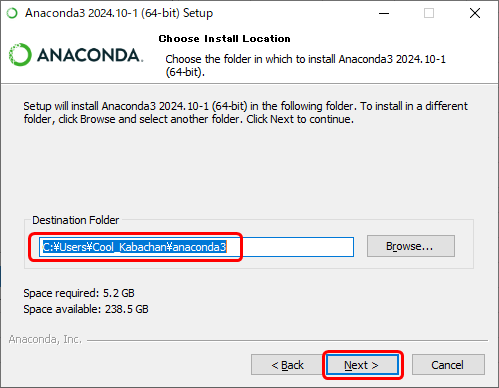The height and width of the screenshot is (388, 499).
Task: Click the setup instruction paragraph about Browse
Action: click(245, 113)
